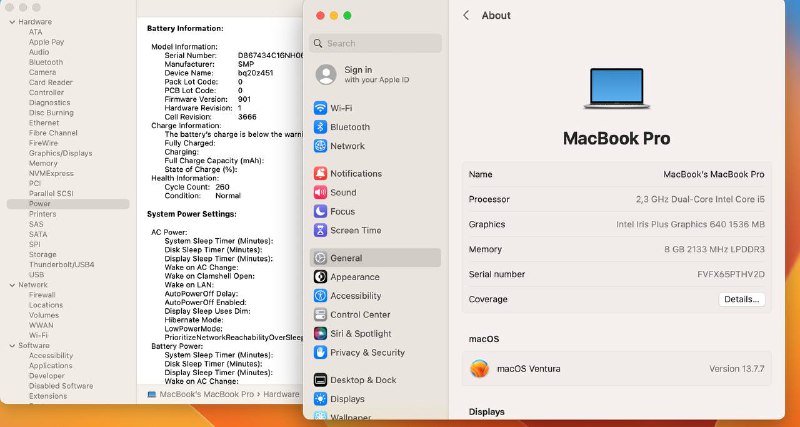Image resolution: width=800 pixels, height=427 pixels.
Task: Select Storage in Hardware list
Action: 42,255
